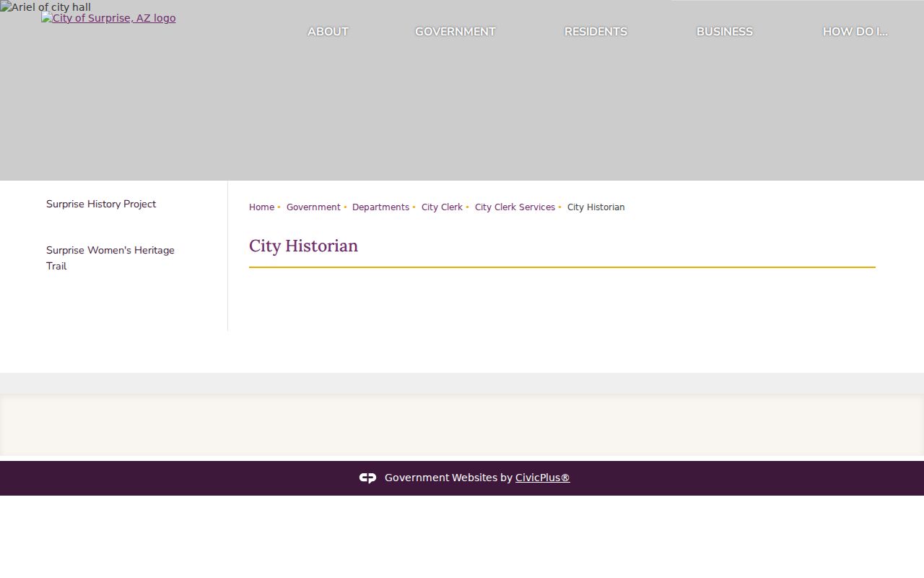Open the How Do I... menu
This screenshot has height=578, width=924.
pyautogui.click(x=855, y=32)
